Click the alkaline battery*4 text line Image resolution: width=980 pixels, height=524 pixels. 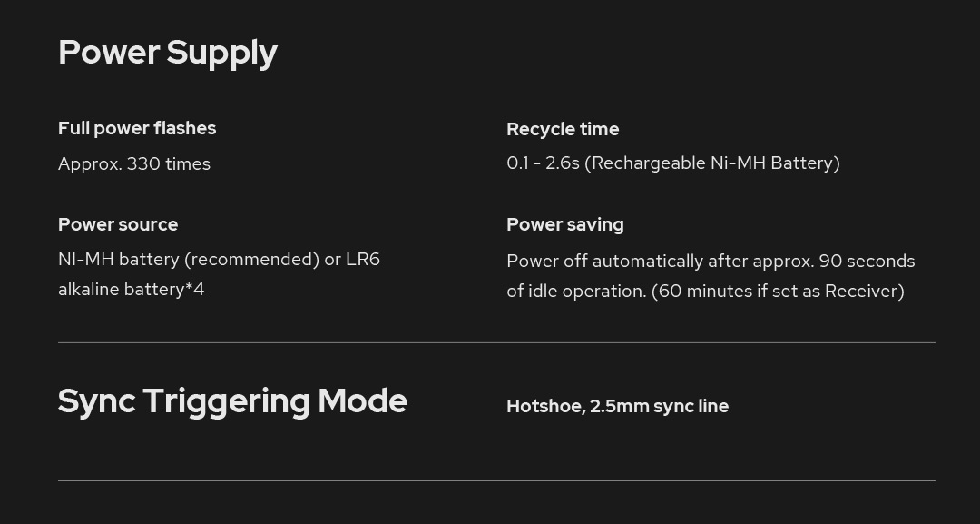pyautogui.click(x=132, y=290)
